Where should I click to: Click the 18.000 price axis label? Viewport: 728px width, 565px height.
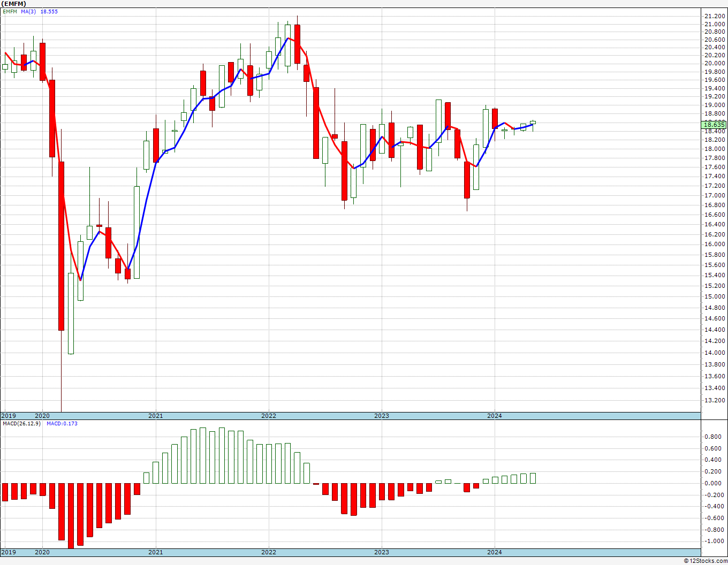715,149
